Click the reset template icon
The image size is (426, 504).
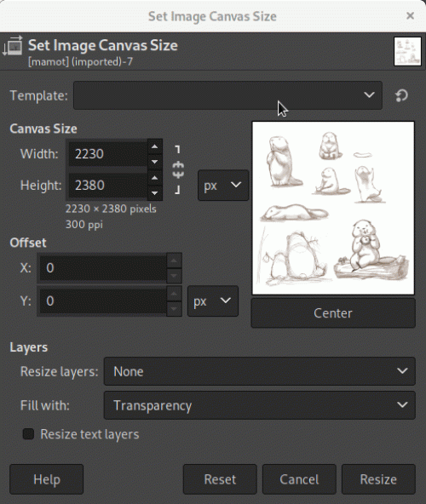[401, 95]
